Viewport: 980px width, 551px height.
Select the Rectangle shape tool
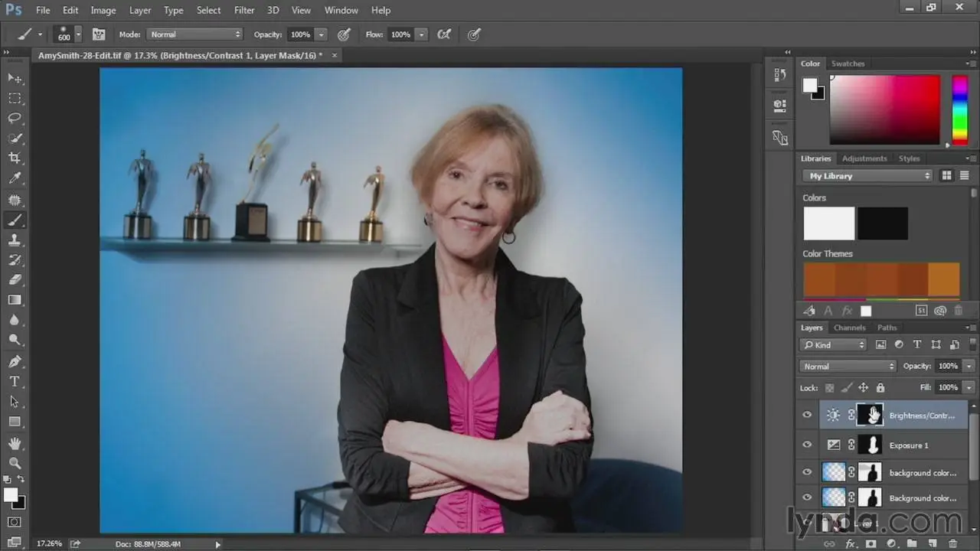coord(15,421)
